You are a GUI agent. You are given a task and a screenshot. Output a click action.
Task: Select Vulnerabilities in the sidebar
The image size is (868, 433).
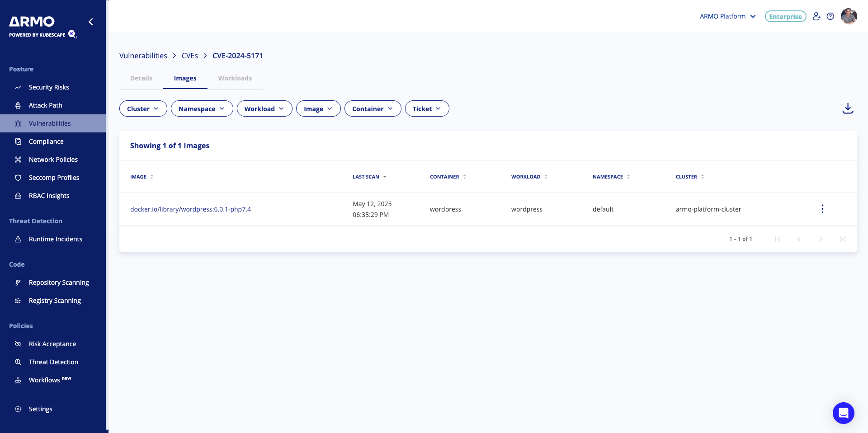click(53, 123)
